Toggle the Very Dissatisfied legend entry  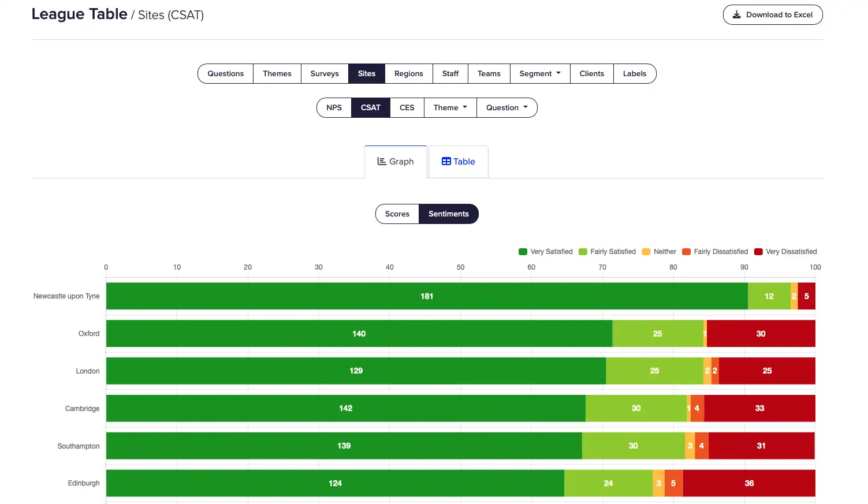[785, 252]
